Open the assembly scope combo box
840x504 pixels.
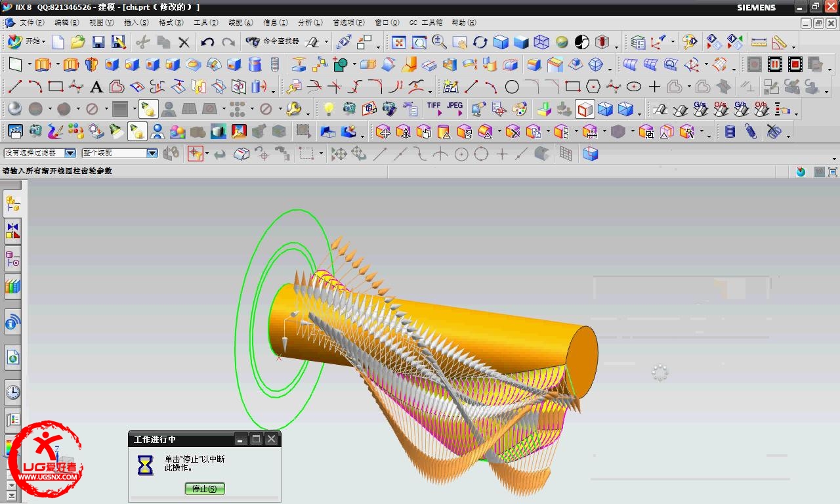coord(120,153)
